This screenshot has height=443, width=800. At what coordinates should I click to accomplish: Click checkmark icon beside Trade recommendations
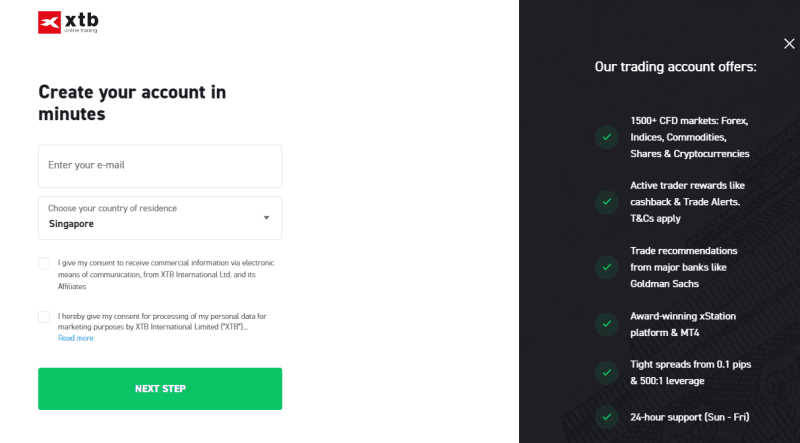tap(606, 267)
